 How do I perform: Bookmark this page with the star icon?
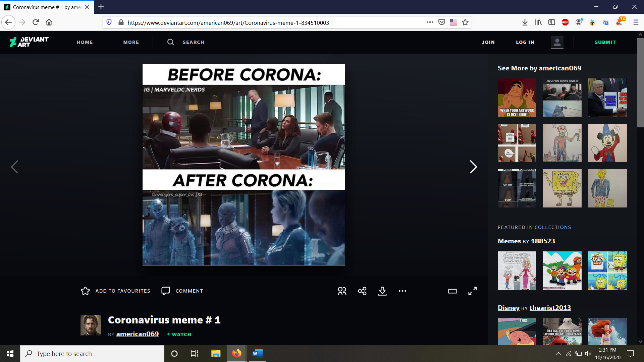(465, 22)
